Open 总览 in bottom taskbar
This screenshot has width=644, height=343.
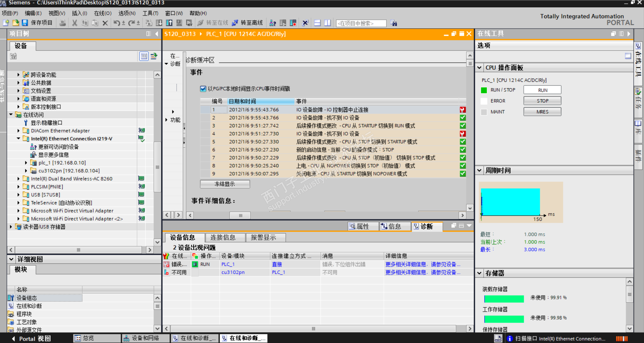[97, 338]
